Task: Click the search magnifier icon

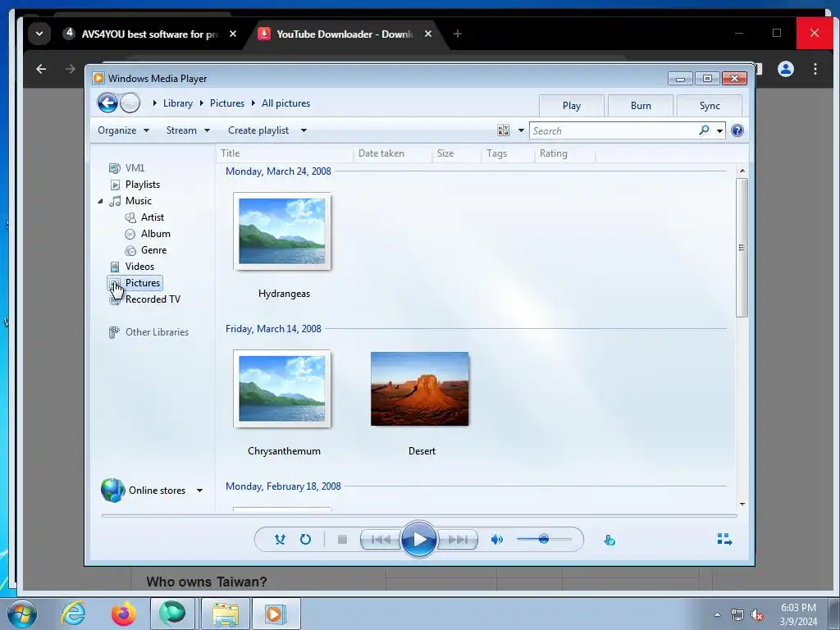Action: (x=704, y=130)
